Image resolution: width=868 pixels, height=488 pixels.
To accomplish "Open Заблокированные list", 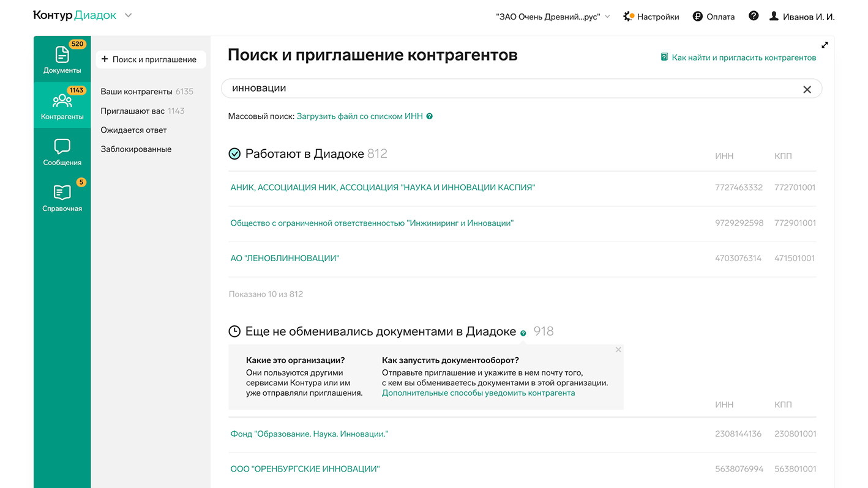I will click(x=136, y=149).
